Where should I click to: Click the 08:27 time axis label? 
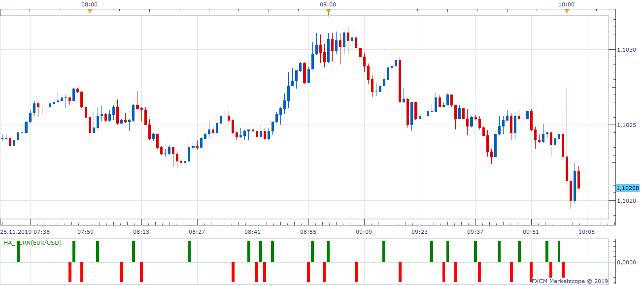point(197,231)
